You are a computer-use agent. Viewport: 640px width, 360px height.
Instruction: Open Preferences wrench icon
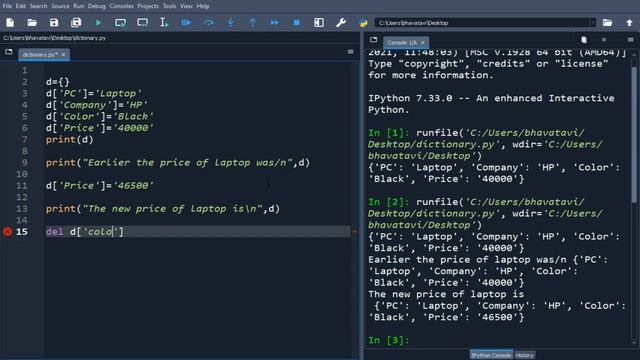(341, 23)
